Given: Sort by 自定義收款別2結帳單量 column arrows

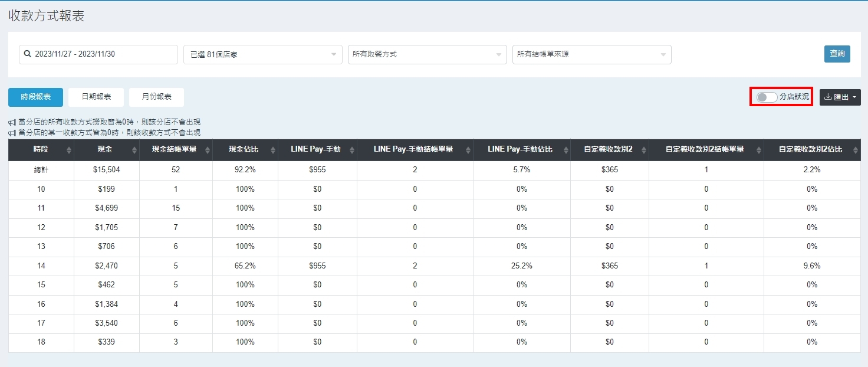Looking at the screenshot, I should (x=759, y=150).
